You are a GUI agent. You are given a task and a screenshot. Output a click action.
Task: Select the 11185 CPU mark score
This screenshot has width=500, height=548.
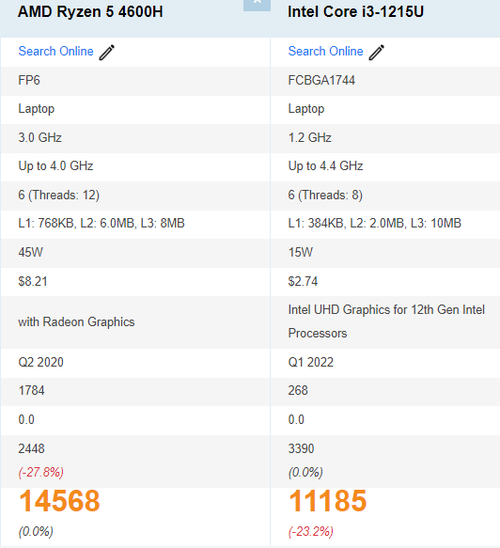[328, 501]
